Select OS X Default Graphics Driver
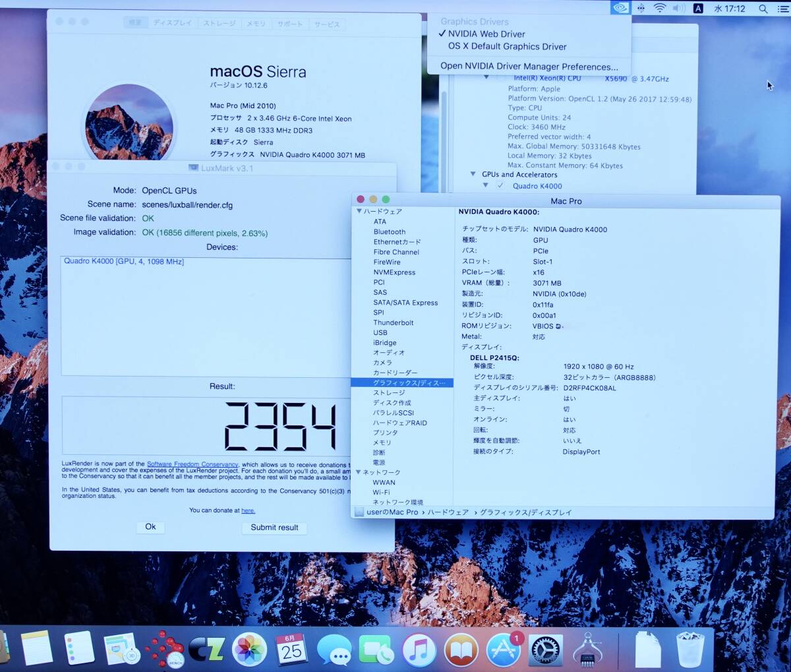Image resolution: width=791 pixels, height=672 pixels. coord(507,46)
